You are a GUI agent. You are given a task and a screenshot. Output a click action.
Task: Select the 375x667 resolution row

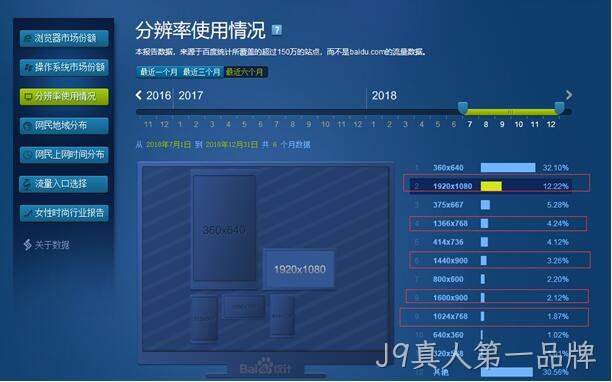tap(492, 205)
